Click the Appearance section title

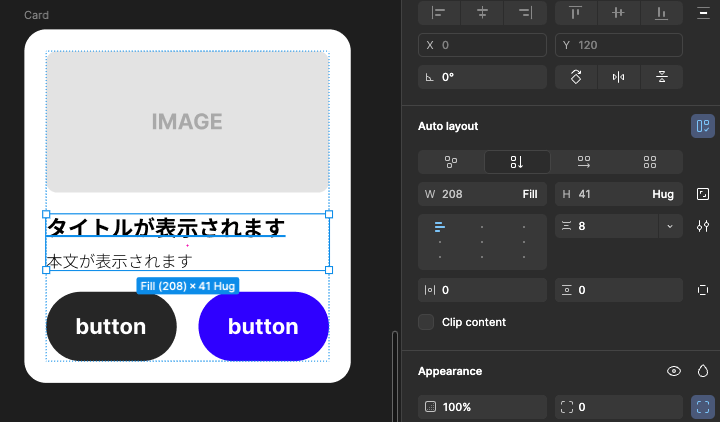pos(450,371)
